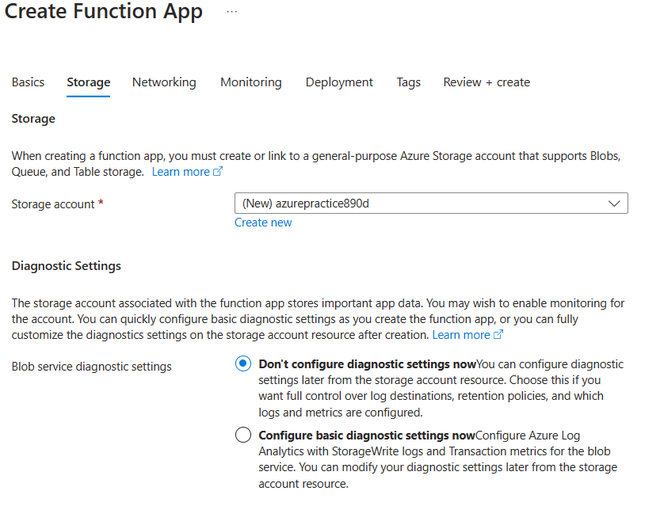Click the Create Function App page title
The image size is (660, 525).
click(107, 13)
